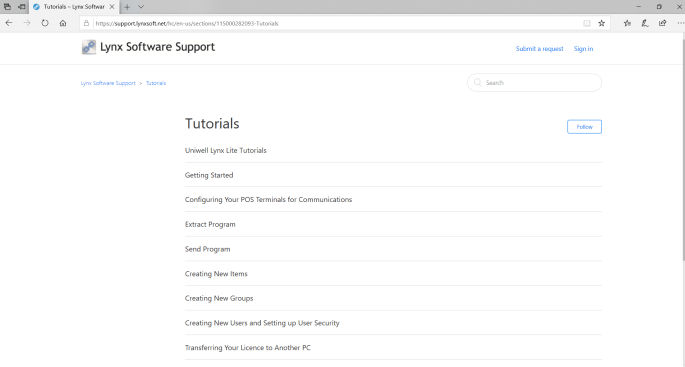Viewport: 685px width, 367px height.
Task: Click the add notes pen icon
Action: click(645, 23)
